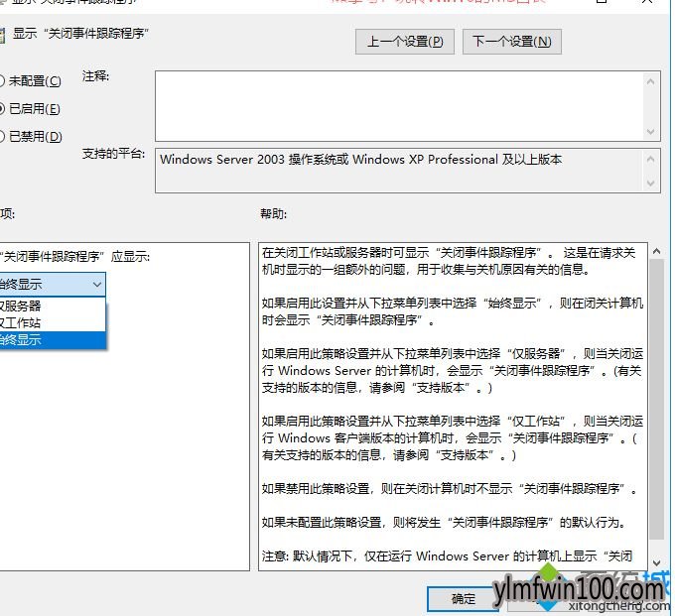The image size is (675, 616).
Task: Go to 下一个设置(N) next setting
Action: [x=512, y=42]
